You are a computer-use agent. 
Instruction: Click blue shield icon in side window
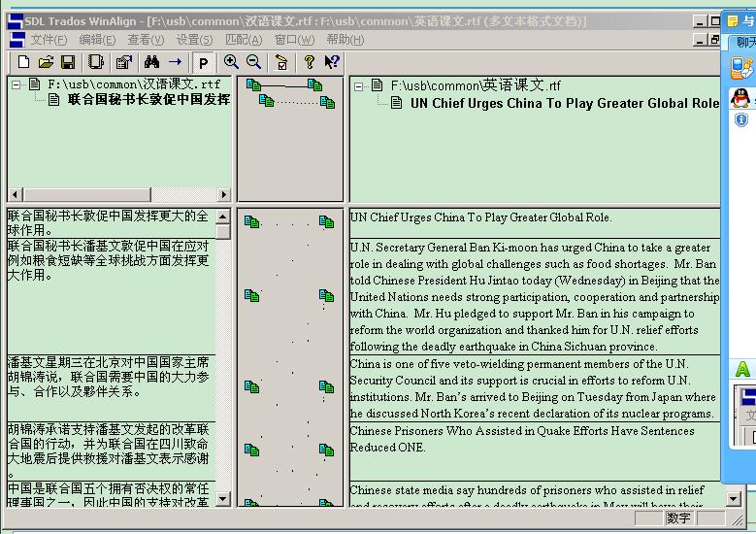(741, 119)
